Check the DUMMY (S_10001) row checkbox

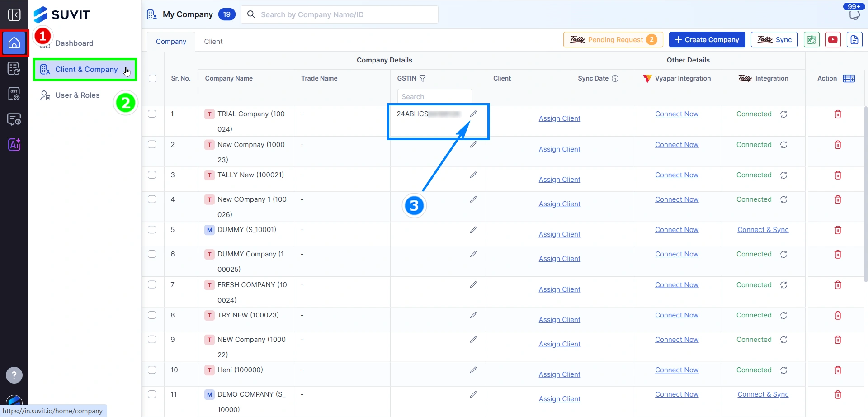point(152,230)
